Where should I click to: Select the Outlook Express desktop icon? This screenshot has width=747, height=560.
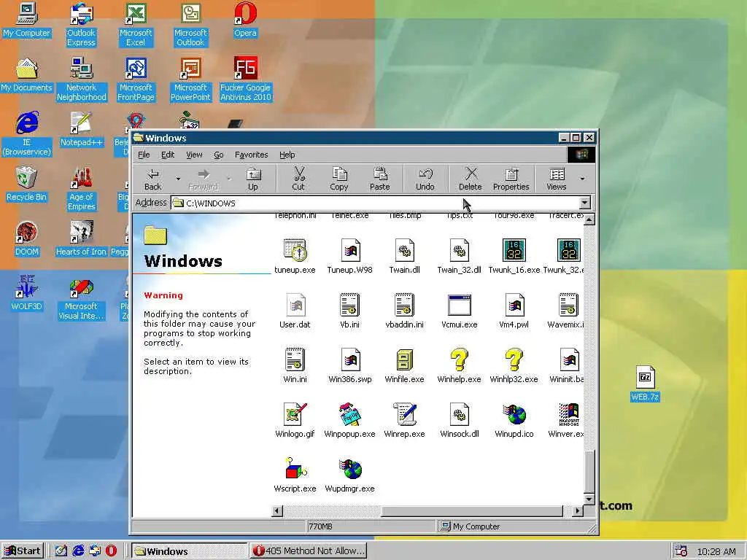coord(81,25)
